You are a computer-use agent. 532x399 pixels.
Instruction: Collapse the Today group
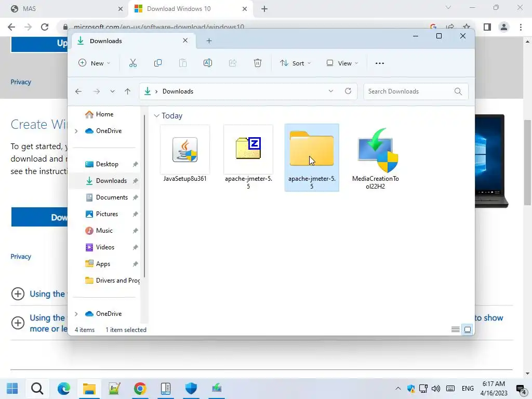click(x=156, y=116)
